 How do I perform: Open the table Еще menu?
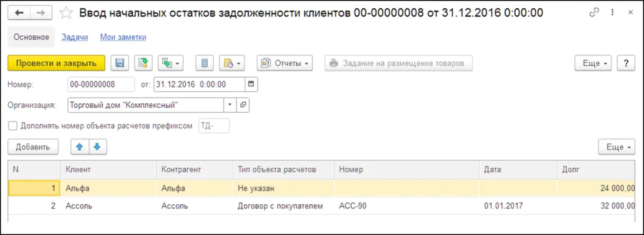click(x=616, y=147)
